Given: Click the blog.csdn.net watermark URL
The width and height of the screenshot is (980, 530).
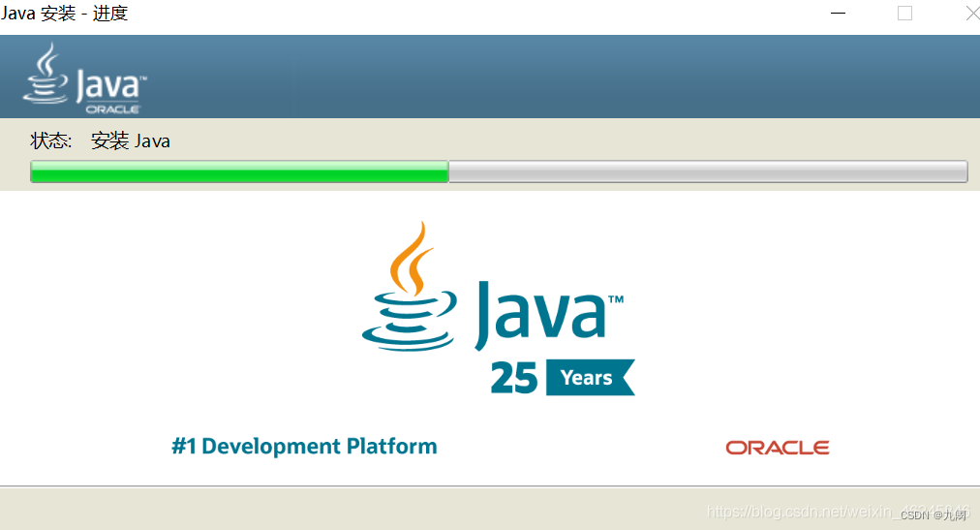Looking at the screenshot, I should tap(800, 512).
